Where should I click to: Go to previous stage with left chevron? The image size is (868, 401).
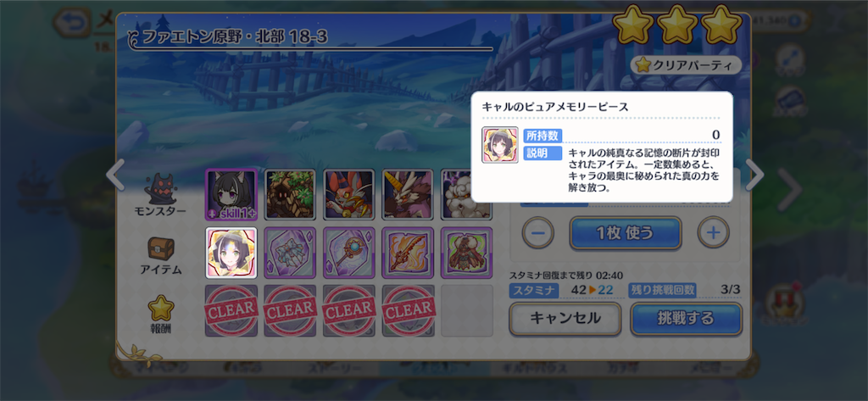click(115, 175)
